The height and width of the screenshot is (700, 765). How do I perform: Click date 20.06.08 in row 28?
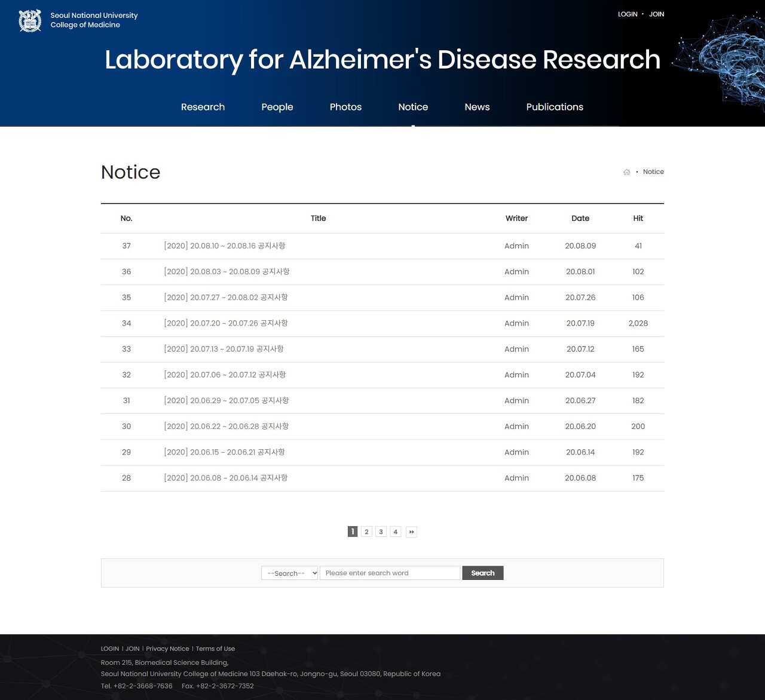tap(580, 478)
